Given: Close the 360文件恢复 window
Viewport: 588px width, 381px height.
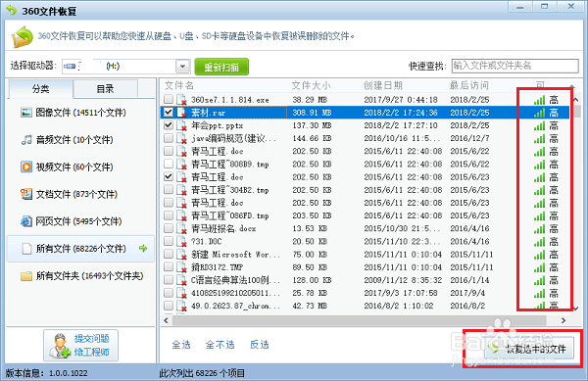Looking at the screenshot, I should click(x=570, y=7).
